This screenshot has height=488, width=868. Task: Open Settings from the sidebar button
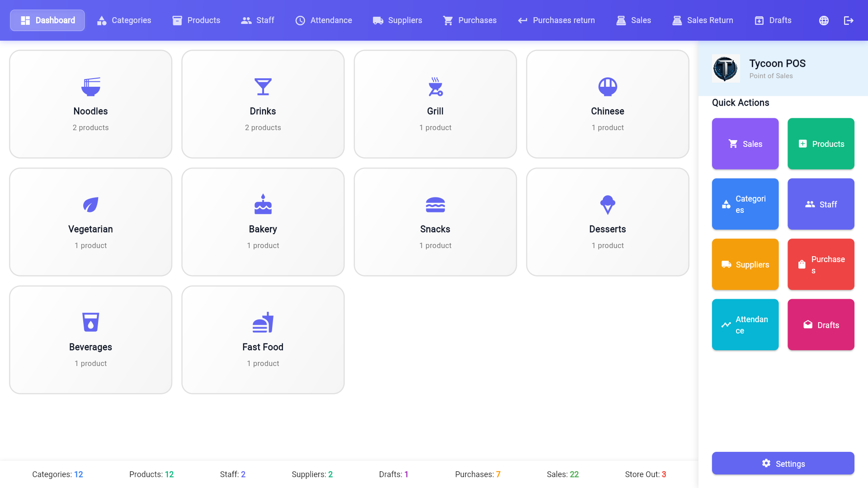coord(783,463)
